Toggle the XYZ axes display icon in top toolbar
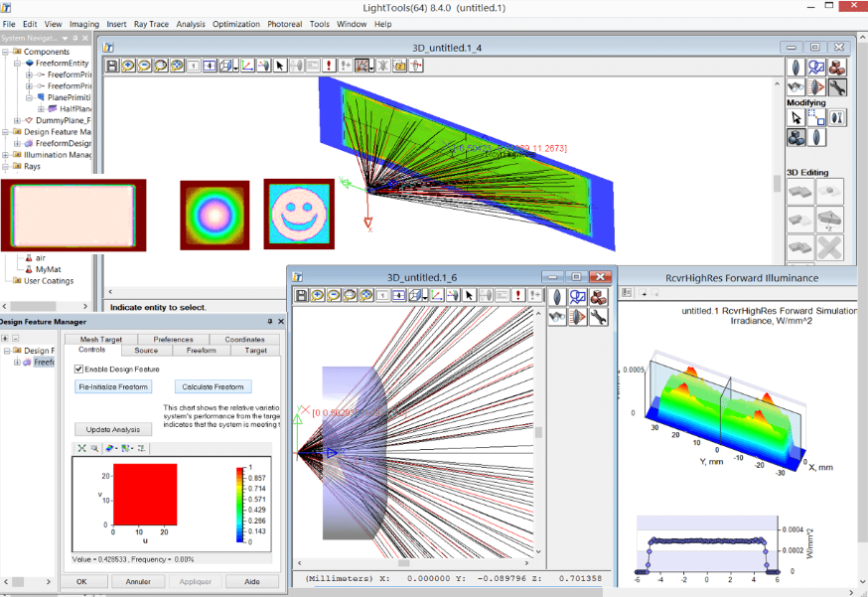 (x=247, y=66)
